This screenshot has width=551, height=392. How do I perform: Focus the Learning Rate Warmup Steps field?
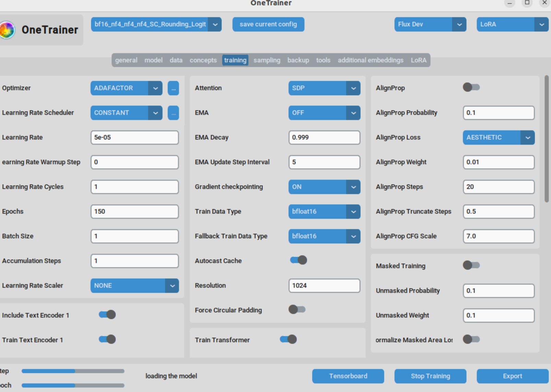(135, 162)
